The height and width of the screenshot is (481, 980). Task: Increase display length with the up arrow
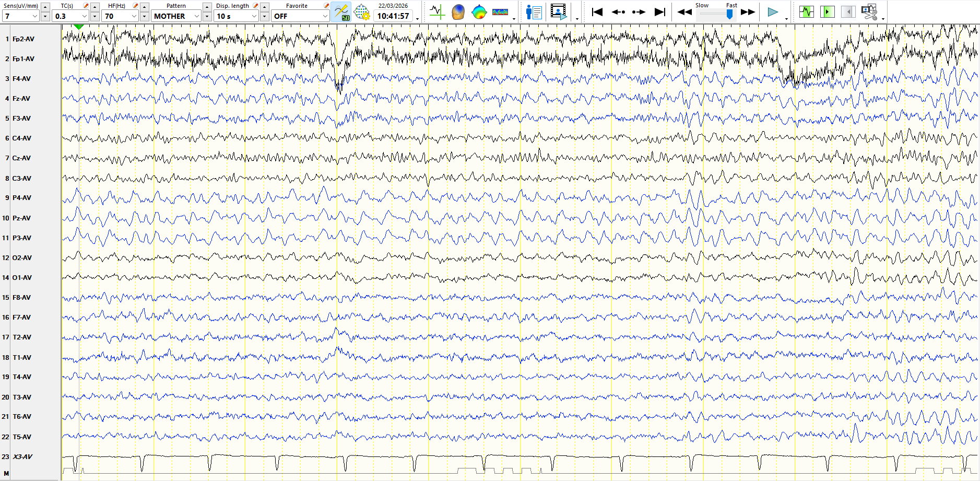265,7
